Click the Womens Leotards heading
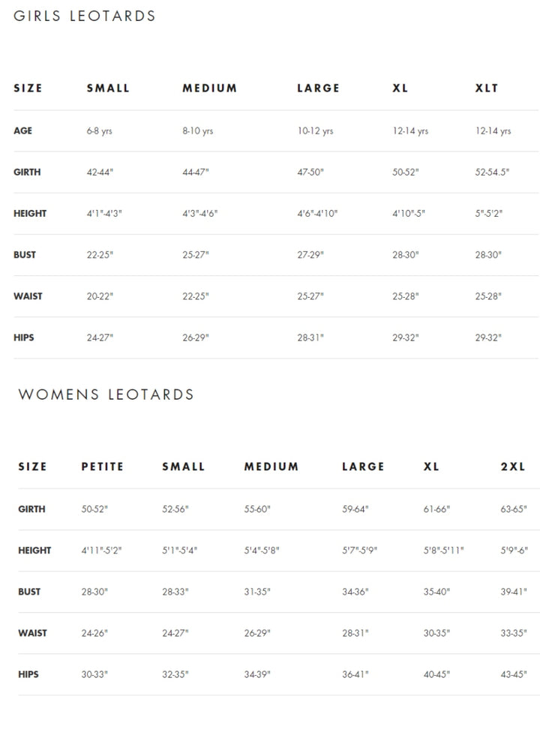540x756 pixels. (x=106, y=394)
